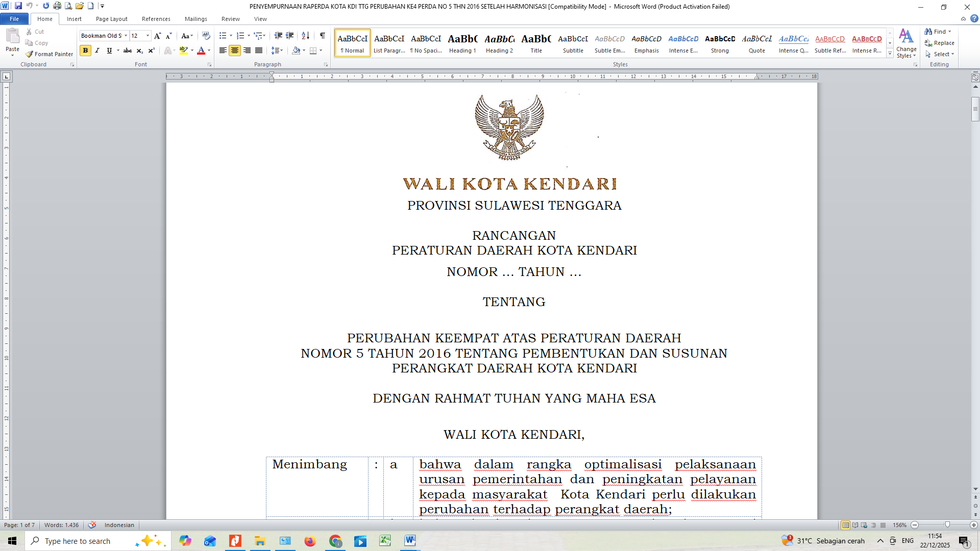
Task: Open the font size dropdown
Action: click(148, 36)
